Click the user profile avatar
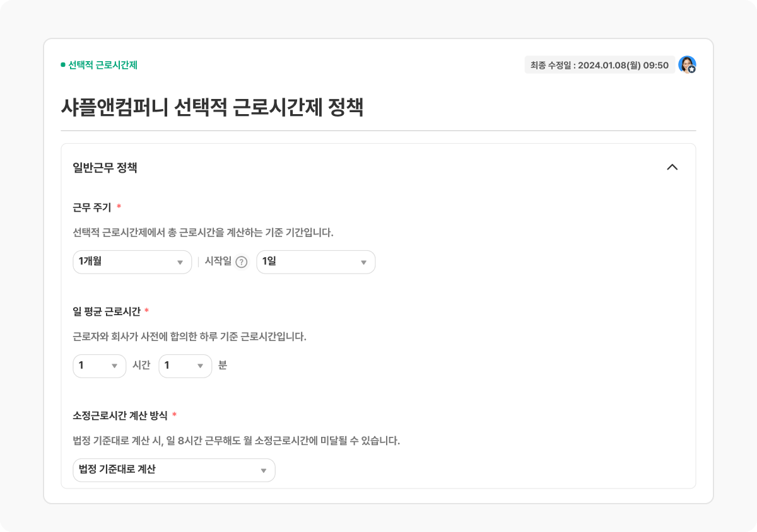Screen dimensions: 757x532 coord(687,65)
